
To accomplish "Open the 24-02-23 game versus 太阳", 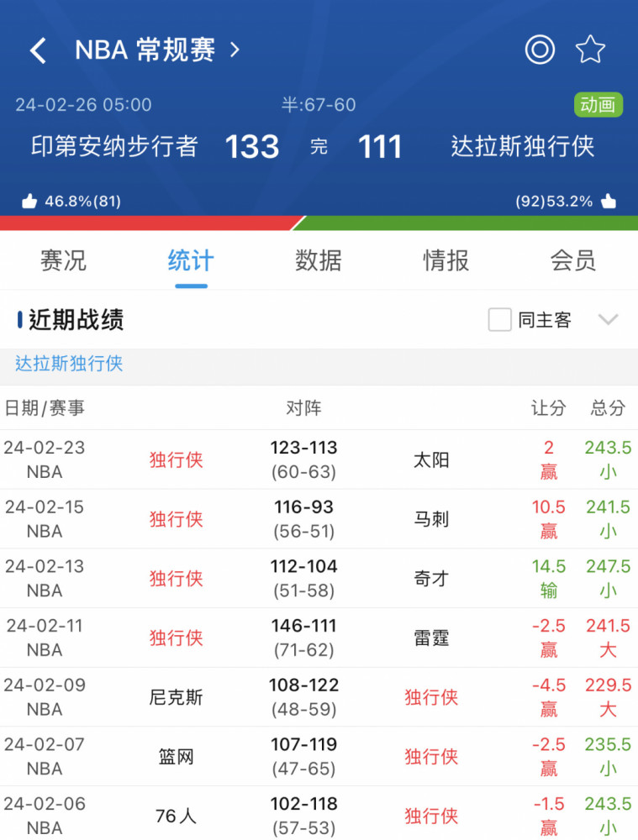I will [319, 459].
